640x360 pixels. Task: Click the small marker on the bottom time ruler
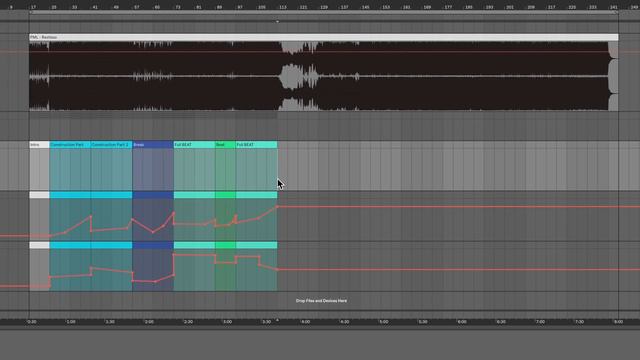pyautogui.click(x=278, y=320)
